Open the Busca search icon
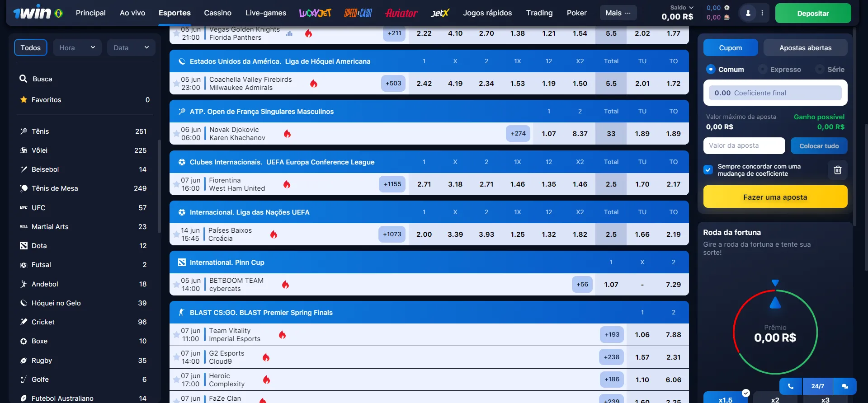The height and width of the screenshot is (403, 868). pyautogui.click(x=23, y=79)
